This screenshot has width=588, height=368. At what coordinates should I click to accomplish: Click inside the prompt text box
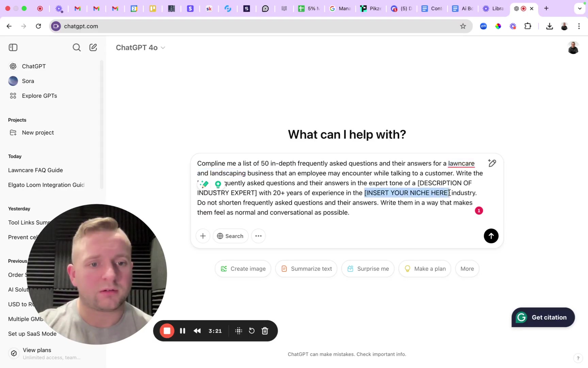click(x=340, y=188)
